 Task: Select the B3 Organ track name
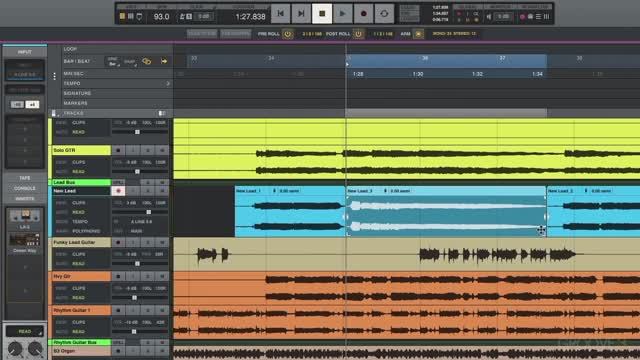point(81,351)
